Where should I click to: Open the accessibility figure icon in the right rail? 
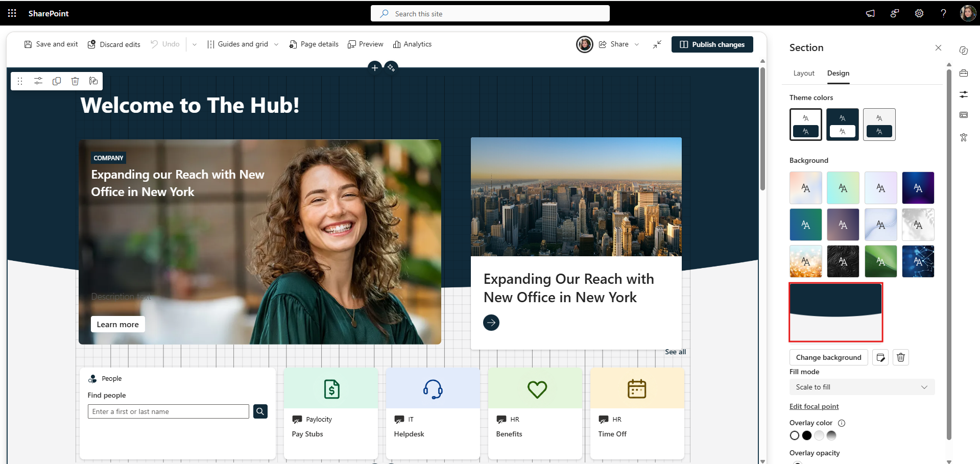(964, 137)
